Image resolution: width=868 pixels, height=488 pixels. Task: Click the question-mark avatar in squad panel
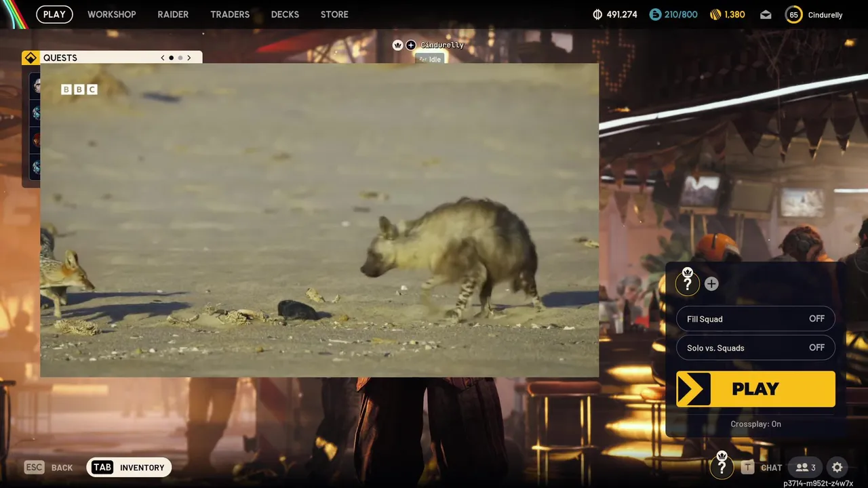pyautogui.click(x=688, y=283)
